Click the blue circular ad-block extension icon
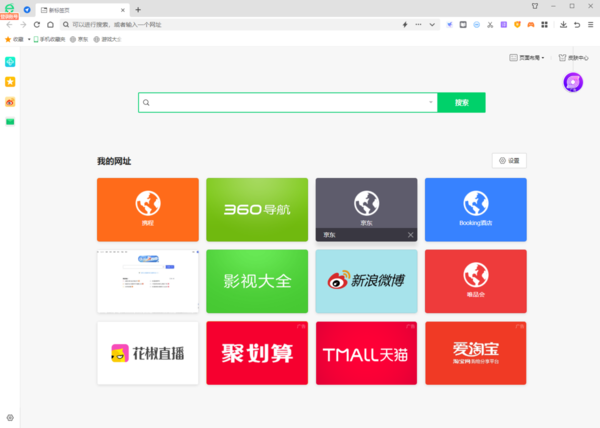 coord(476,24)
